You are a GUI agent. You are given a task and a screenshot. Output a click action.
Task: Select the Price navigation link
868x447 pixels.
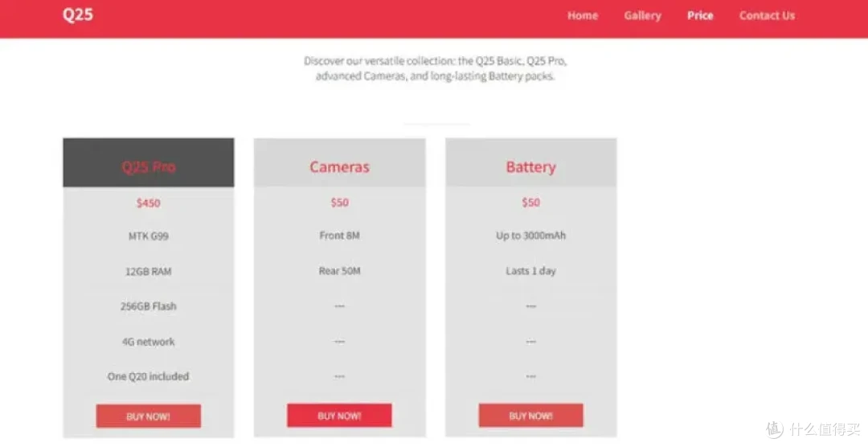pyautogui.click(x=700, y=15)
